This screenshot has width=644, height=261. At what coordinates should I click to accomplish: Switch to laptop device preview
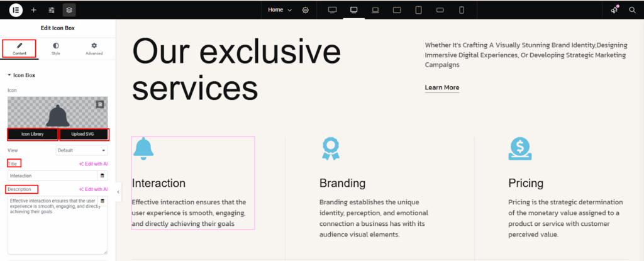click(375, 10)
